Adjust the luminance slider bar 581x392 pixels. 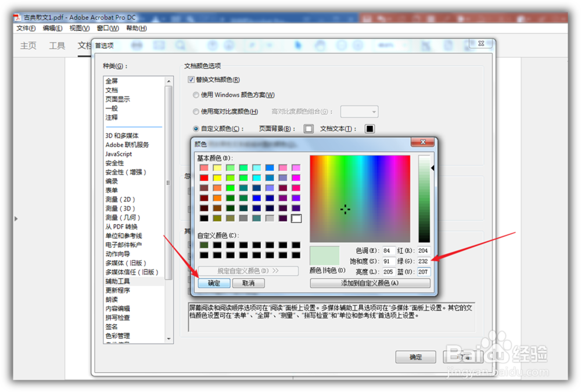click(424, 199)
